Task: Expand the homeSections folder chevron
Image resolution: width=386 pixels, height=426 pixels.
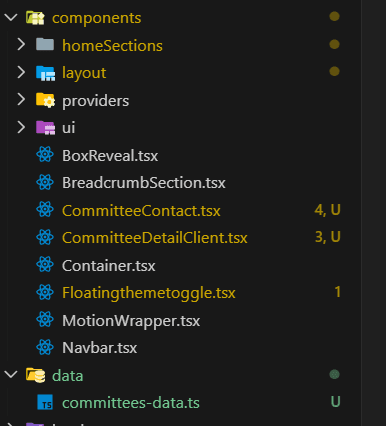Action: click(21, 44)
